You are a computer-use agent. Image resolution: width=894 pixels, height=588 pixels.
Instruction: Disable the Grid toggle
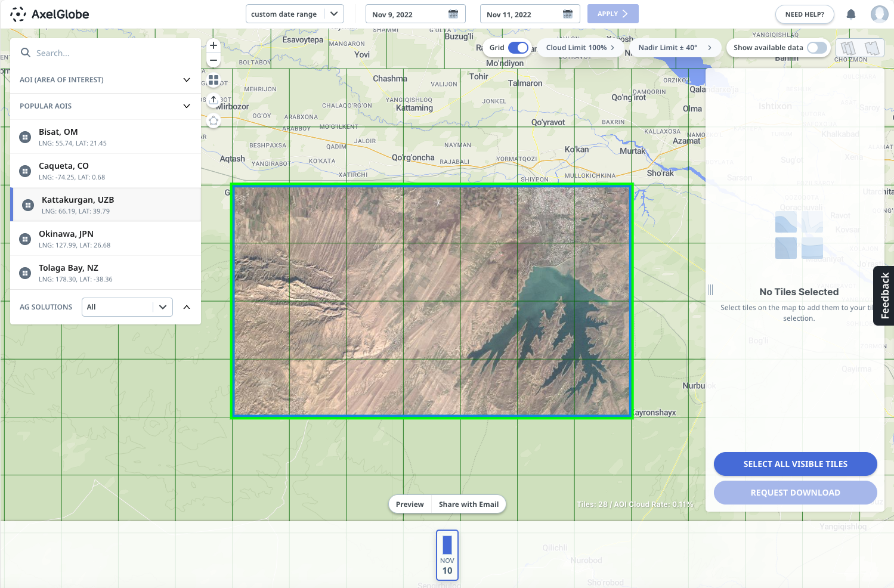518,48
